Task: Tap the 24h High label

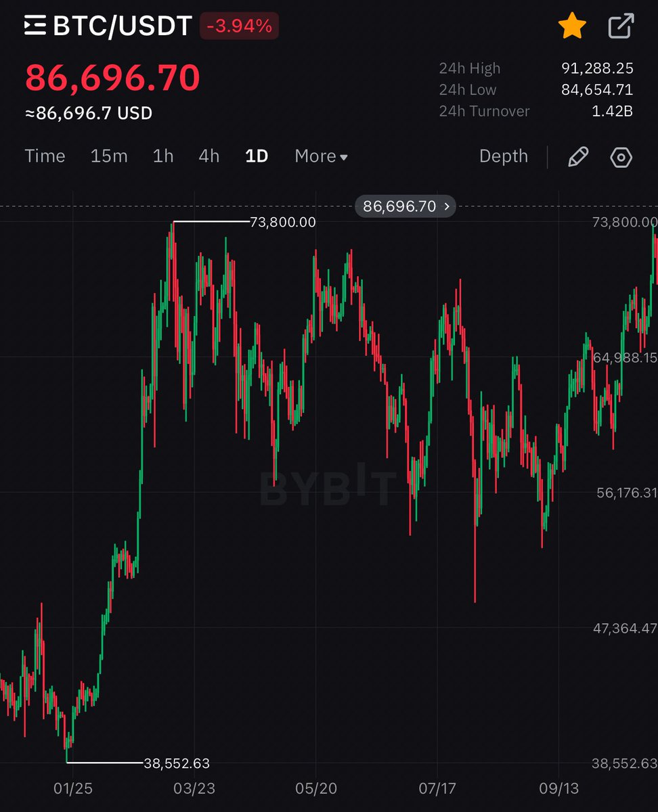Action: pyautogui.click(x=470, y=68)
